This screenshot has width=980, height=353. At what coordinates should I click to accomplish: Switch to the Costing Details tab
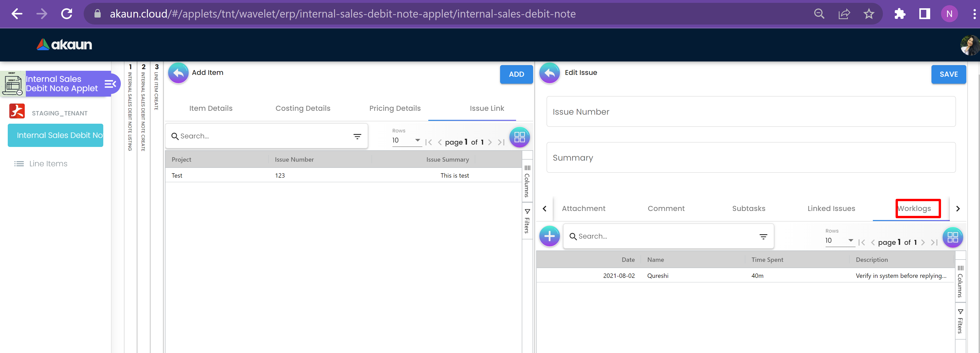pos(303,108)
